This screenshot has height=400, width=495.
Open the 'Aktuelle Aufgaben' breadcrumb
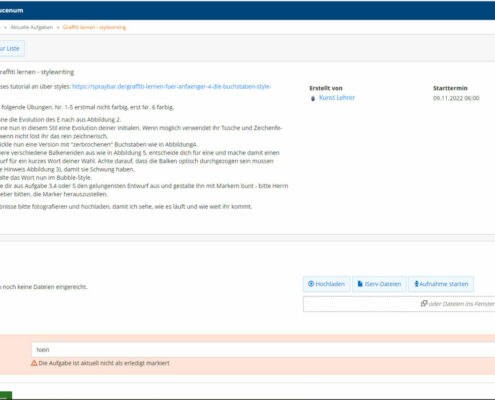[32, 27]
